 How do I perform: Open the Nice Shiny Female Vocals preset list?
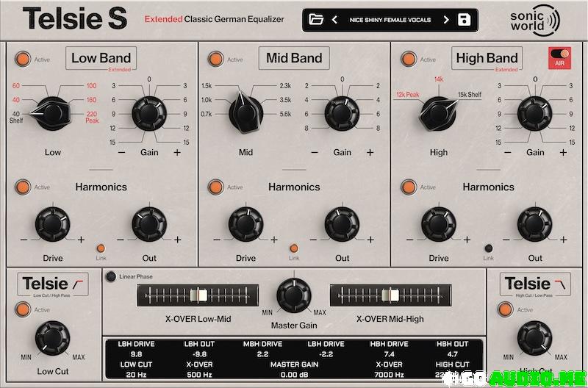click(390, 20)
